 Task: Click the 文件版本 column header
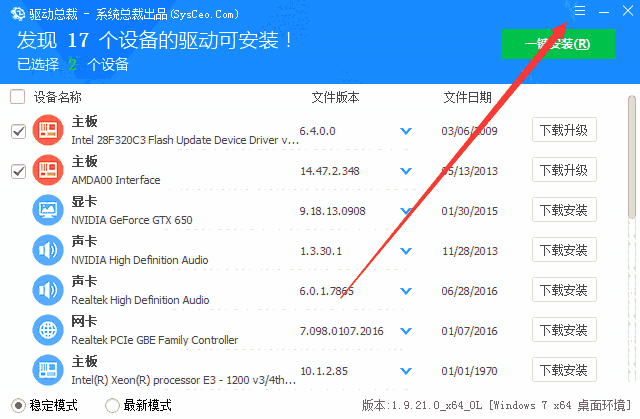[x=336, y=97]
